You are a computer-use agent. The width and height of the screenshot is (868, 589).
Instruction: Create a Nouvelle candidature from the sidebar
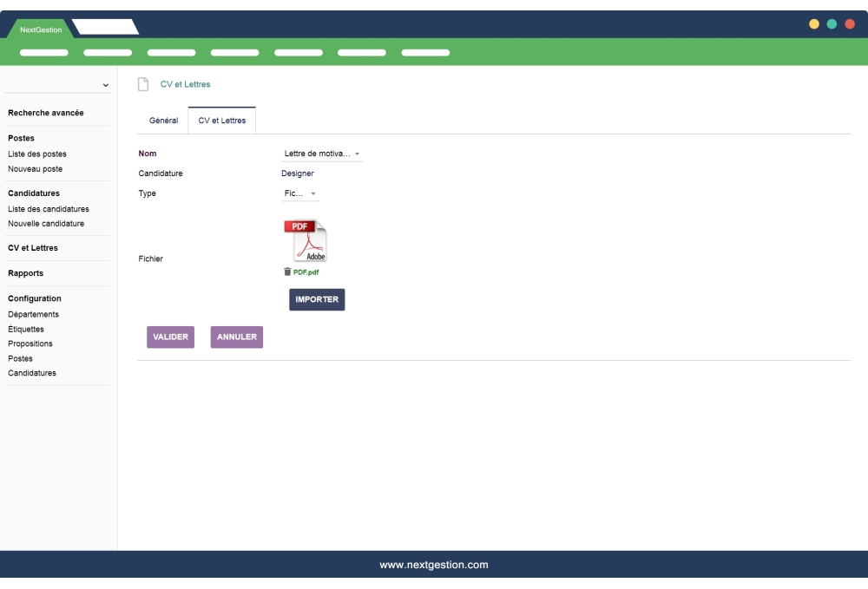[x=46, y=223]
